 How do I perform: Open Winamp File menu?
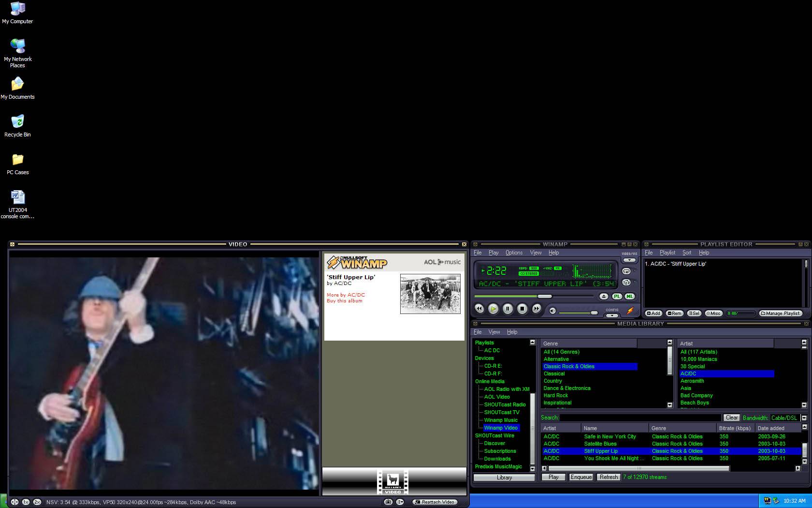click(478, 253)
